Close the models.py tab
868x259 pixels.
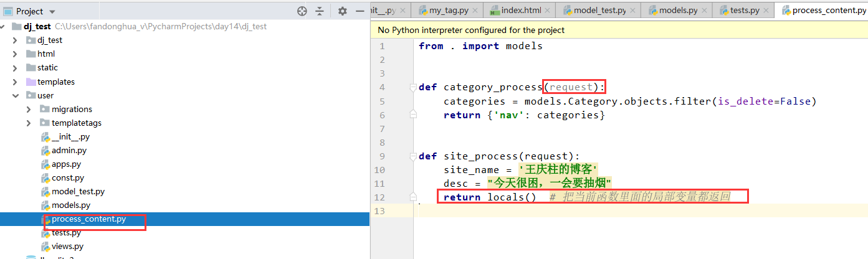pos(705,11)
